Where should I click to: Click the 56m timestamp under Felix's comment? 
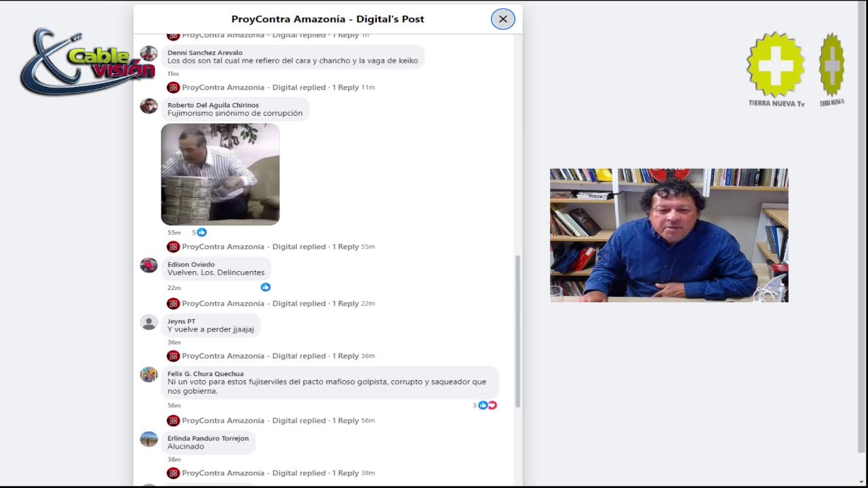174,405
